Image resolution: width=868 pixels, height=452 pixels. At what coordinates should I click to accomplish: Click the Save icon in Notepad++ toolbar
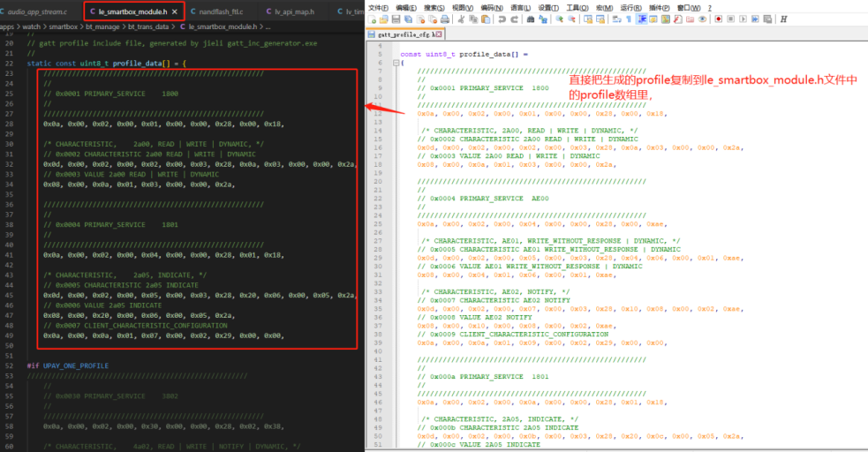coord(396,19)
